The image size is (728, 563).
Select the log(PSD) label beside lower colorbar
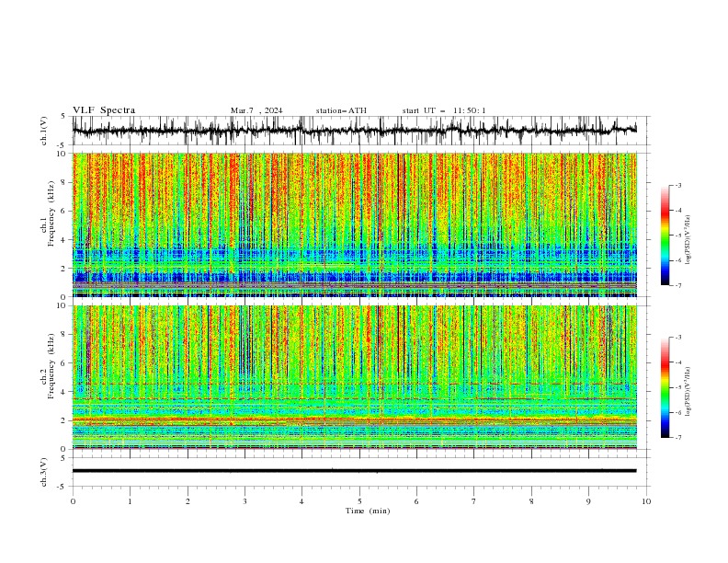(688, 392)
